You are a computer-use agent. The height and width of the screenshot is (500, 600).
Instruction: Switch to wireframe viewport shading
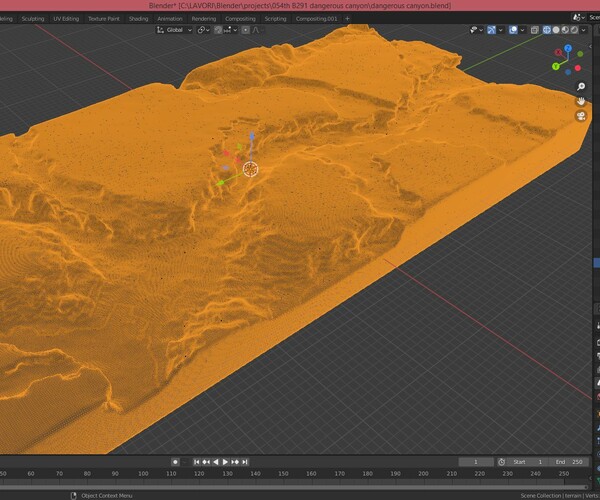point(547,30)
